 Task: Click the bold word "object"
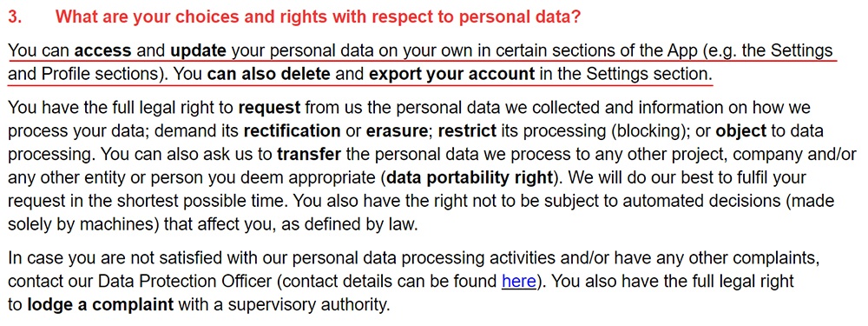coord(740,131)
